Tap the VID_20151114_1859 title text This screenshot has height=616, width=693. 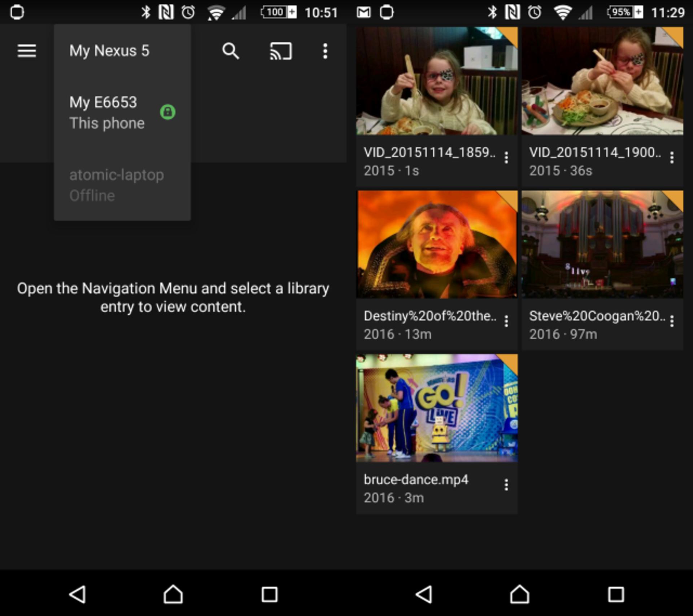point(430,152)
